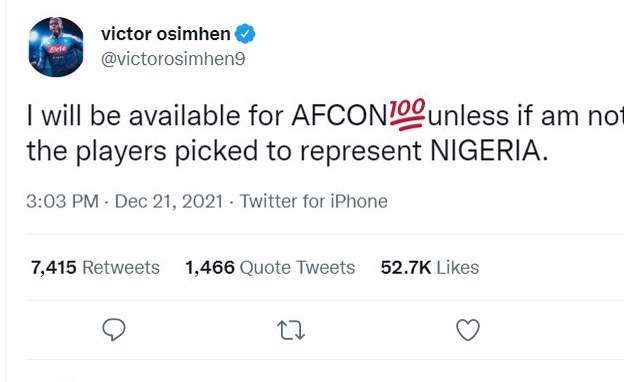Click the word AFCON in tweet
The image size is (624, 382).
[x=339, y=116]
